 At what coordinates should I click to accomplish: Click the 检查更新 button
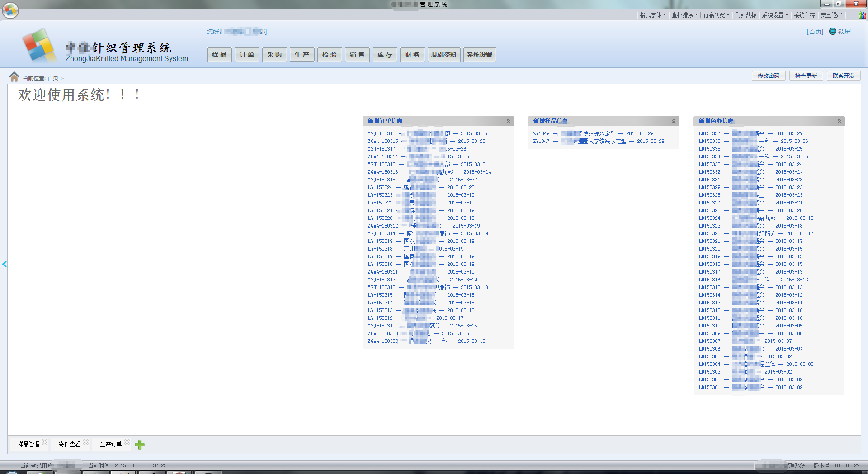[806, 76]
